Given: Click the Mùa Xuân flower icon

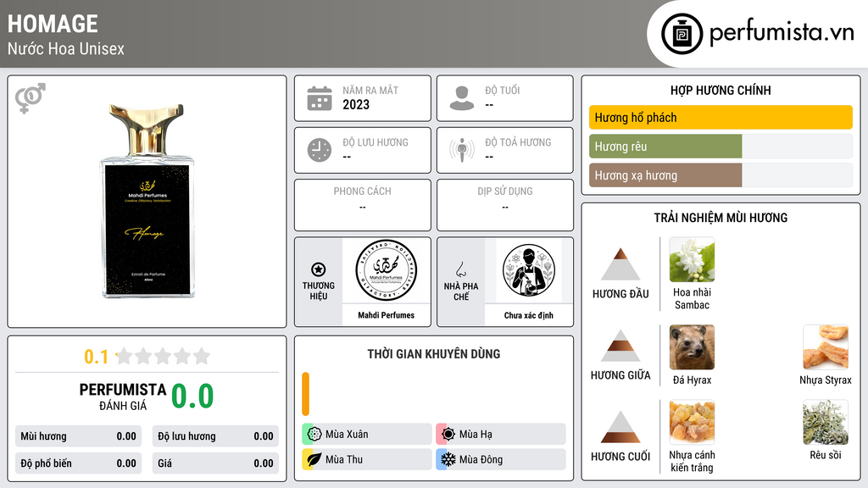Looking at the screenshot, I should coord(314,435).
